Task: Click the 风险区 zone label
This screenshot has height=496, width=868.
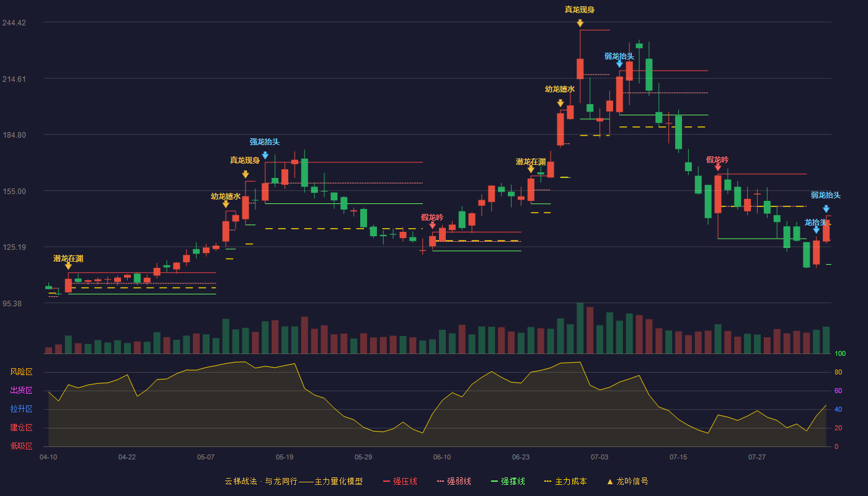Action: pyautogui.click(x=21, y=372)
